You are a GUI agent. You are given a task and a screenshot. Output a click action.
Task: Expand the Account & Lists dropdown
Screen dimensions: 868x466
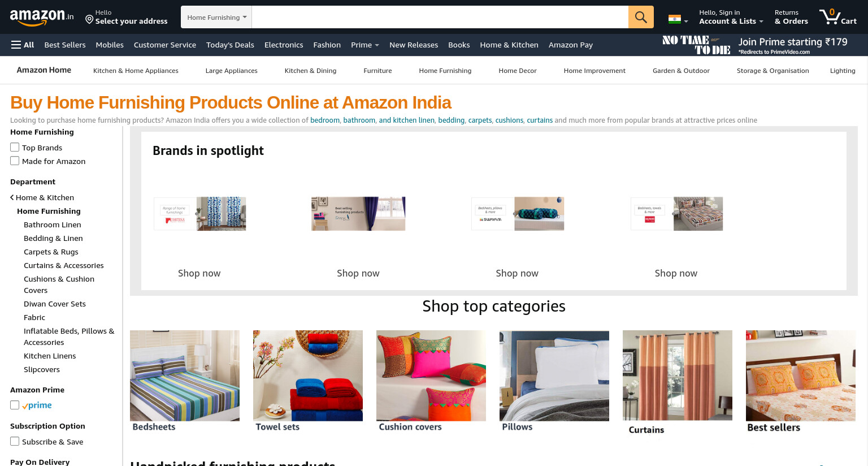coord(731,17)
